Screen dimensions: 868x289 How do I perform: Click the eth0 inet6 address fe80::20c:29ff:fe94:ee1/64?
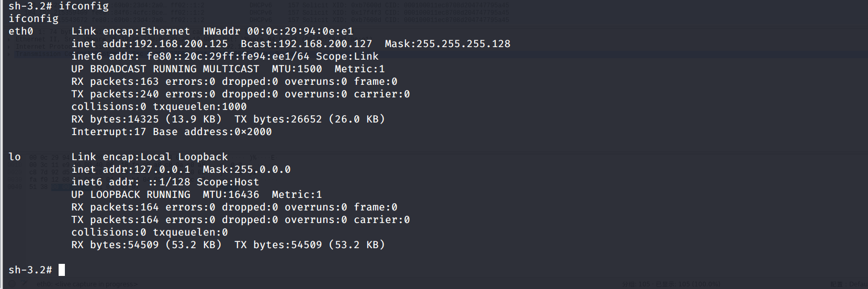click(x=228, y=57)
